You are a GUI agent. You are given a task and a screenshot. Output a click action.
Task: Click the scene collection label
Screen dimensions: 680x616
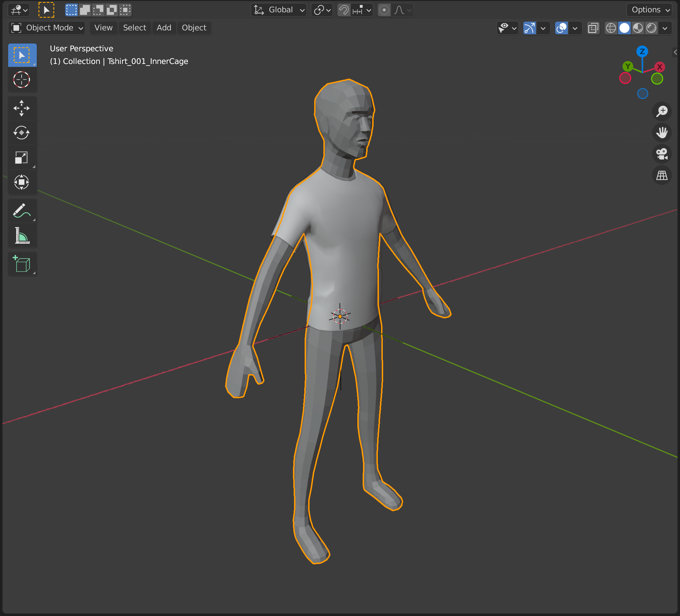(119, 61)
